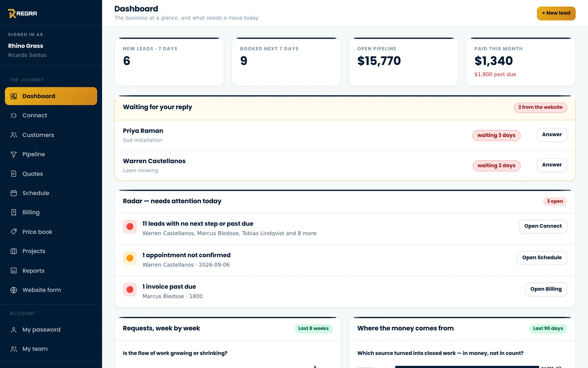Open the Schedule page label

[36, 193]
